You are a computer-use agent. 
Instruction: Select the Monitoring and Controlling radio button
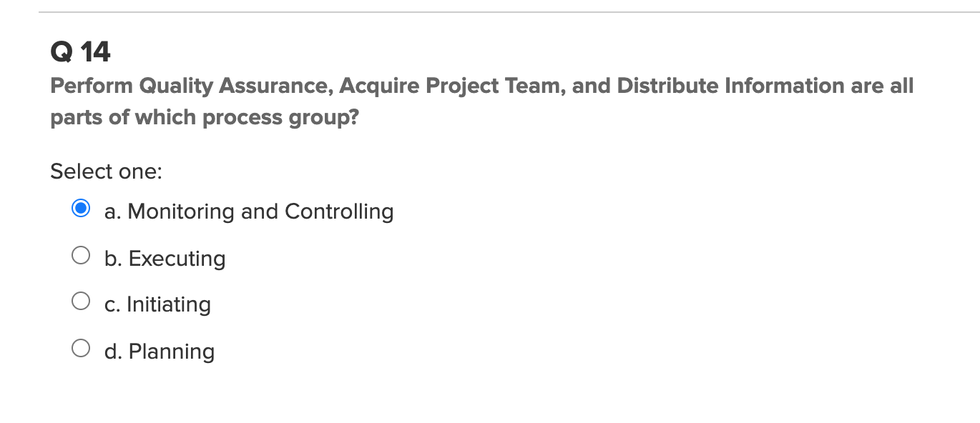click(81, 208)
